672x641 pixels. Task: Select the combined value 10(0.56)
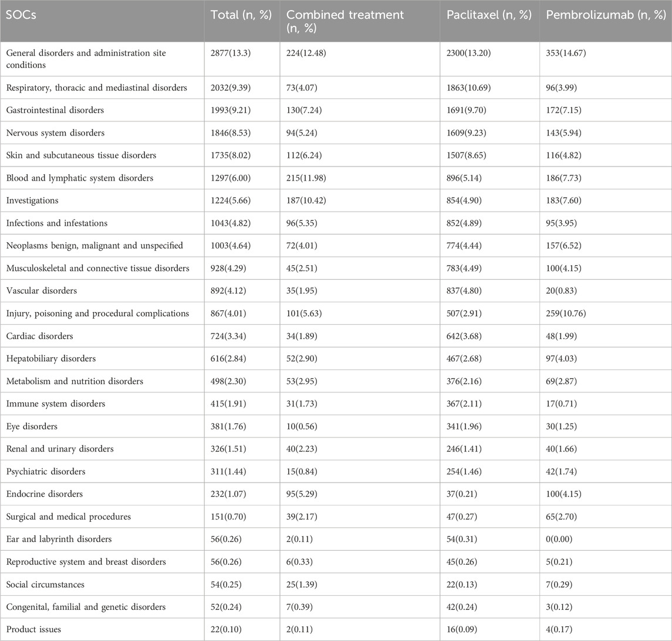302,426
